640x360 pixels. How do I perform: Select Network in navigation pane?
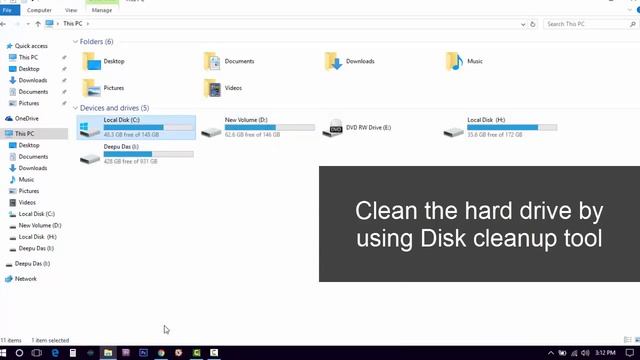click(25, 279)
